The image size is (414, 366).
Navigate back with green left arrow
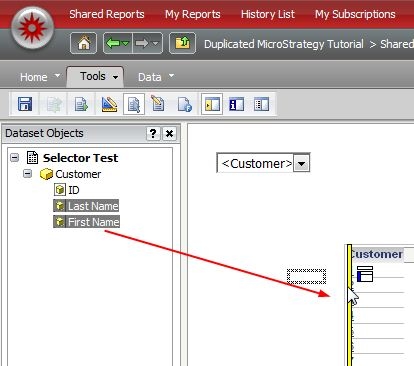(x=114, y=43)
